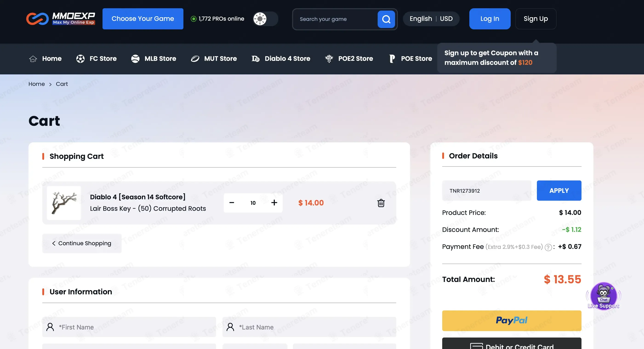Click the FC Store soccer ball icon
The width and height of the screenshot is (644, 349).
[x=80, y=59]
